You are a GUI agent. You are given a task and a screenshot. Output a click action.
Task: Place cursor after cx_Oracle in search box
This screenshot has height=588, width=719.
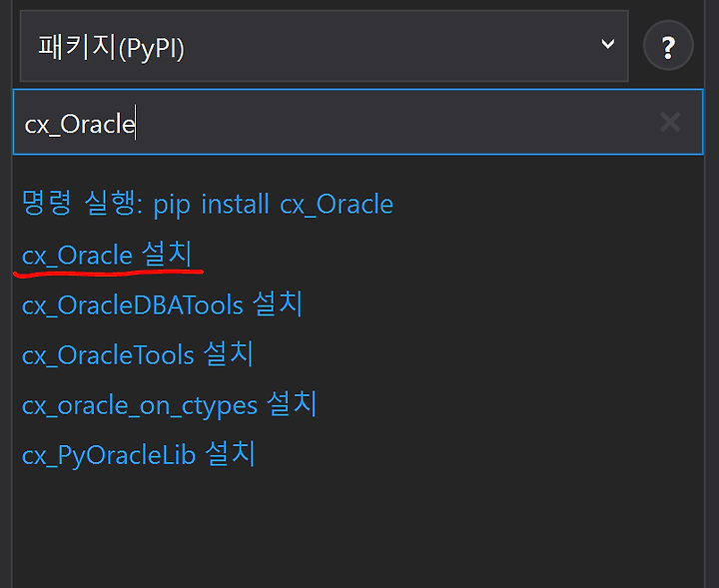point(136,123)
